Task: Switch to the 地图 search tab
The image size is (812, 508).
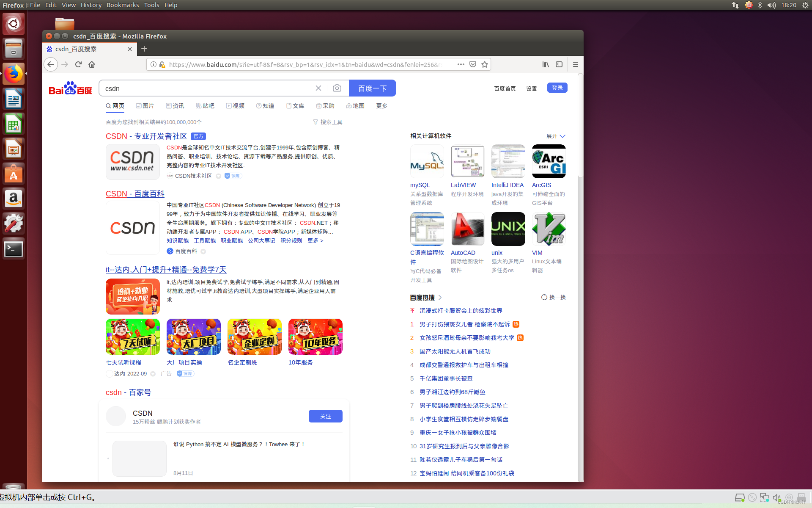Action: (x=355, y=106)
